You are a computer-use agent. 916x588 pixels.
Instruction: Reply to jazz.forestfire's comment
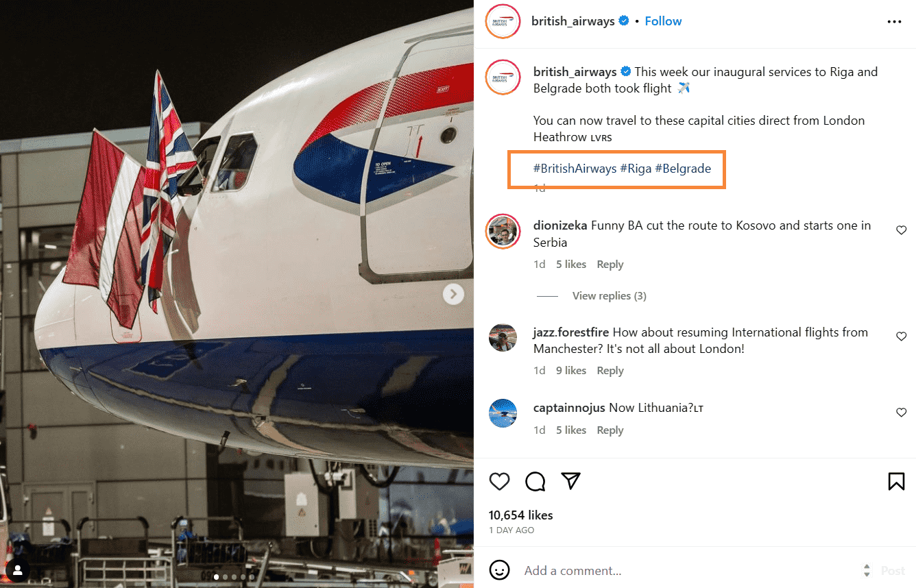click(610, 370)
